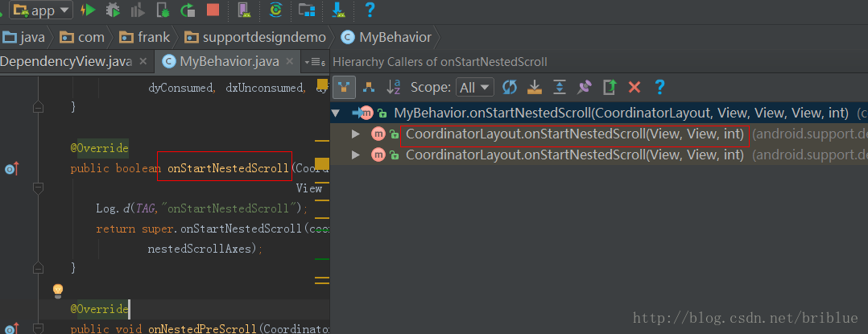The height and width of the screenshot is (334, 868).
Task: Rerun the app with the green circular arrow
Action: pyautogui.click(x=188, y=10)
